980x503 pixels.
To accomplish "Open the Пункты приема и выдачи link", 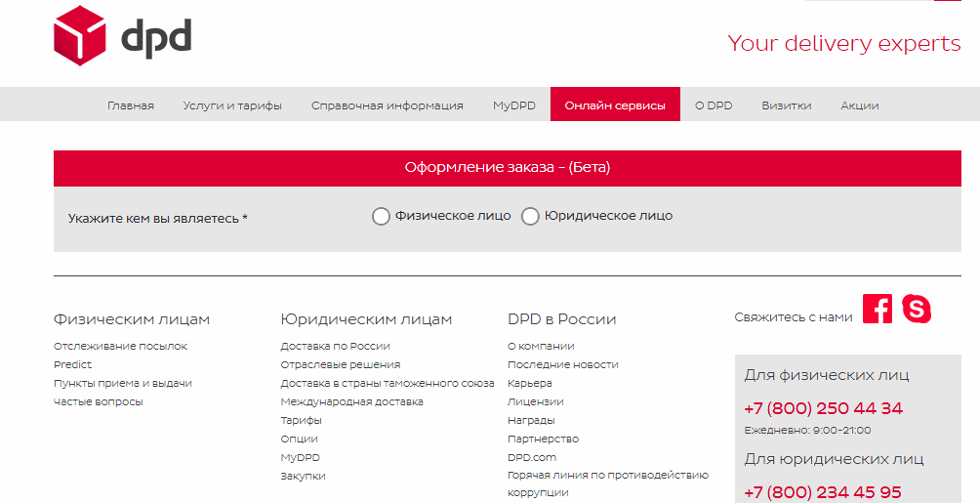I will pos(123,384).
